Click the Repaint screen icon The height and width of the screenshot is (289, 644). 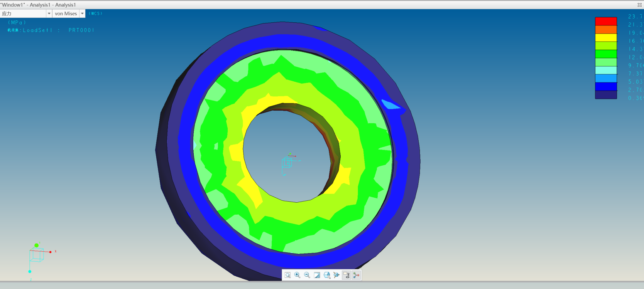click(x=317, y=275)
